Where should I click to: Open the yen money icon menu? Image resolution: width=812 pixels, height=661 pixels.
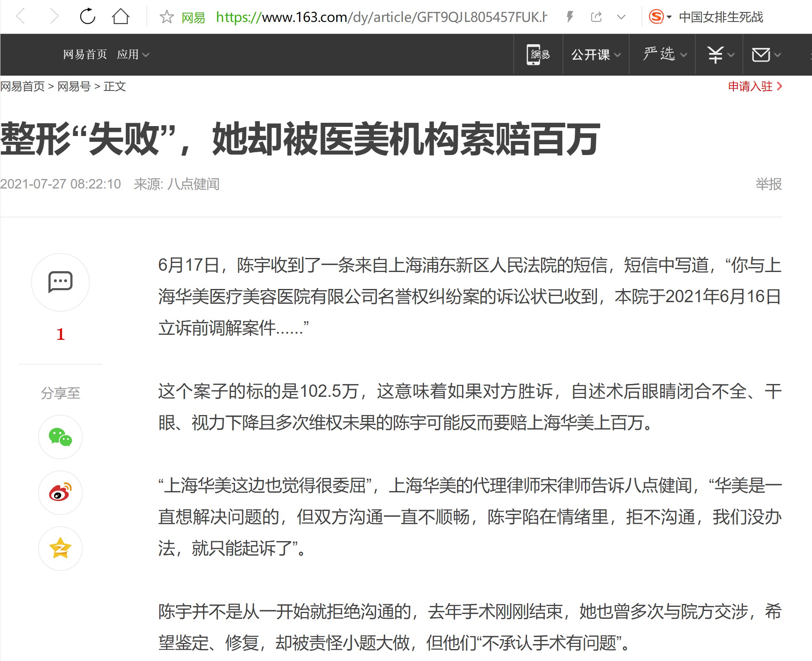720,55
